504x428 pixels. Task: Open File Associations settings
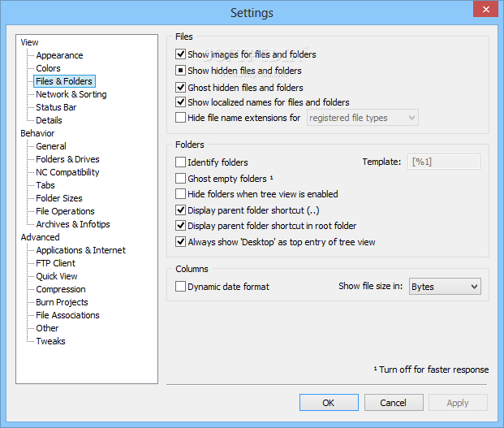coord(68,315)
